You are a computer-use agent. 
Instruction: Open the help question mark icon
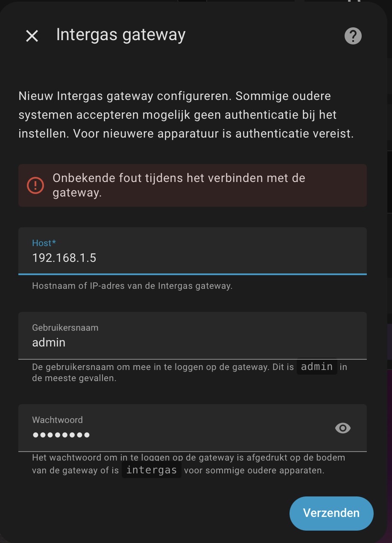tap(353, 36)
